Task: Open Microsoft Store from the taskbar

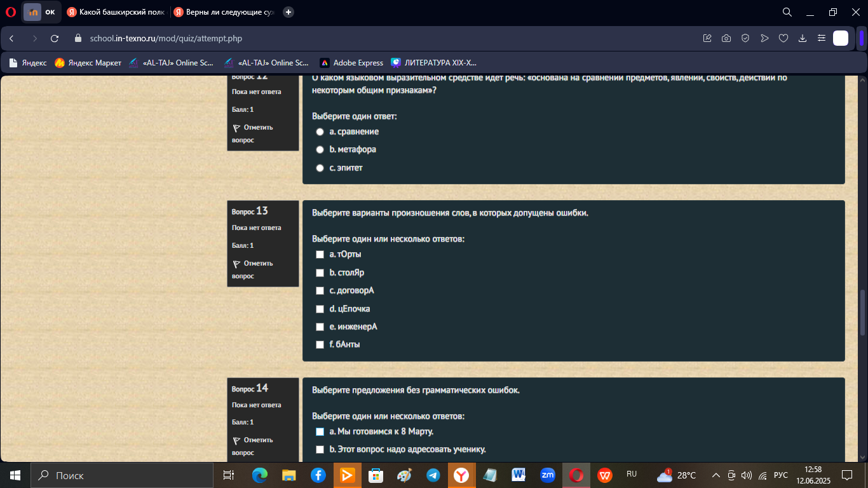Action: click(x=376, y=475)
